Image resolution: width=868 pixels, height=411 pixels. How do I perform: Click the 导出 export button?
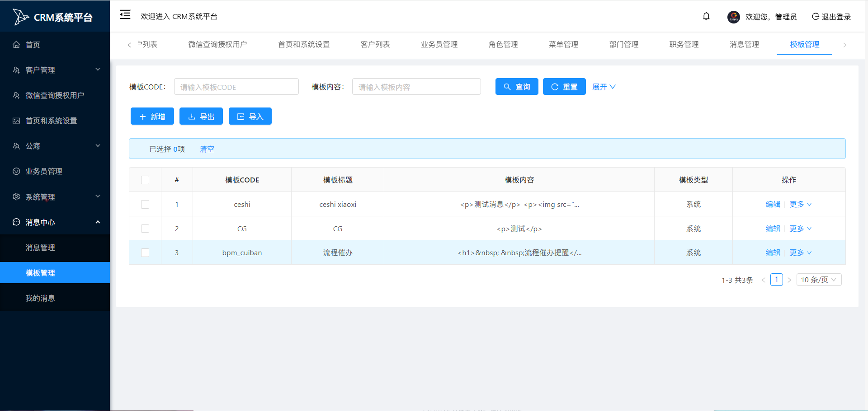(x=201, y=116)
